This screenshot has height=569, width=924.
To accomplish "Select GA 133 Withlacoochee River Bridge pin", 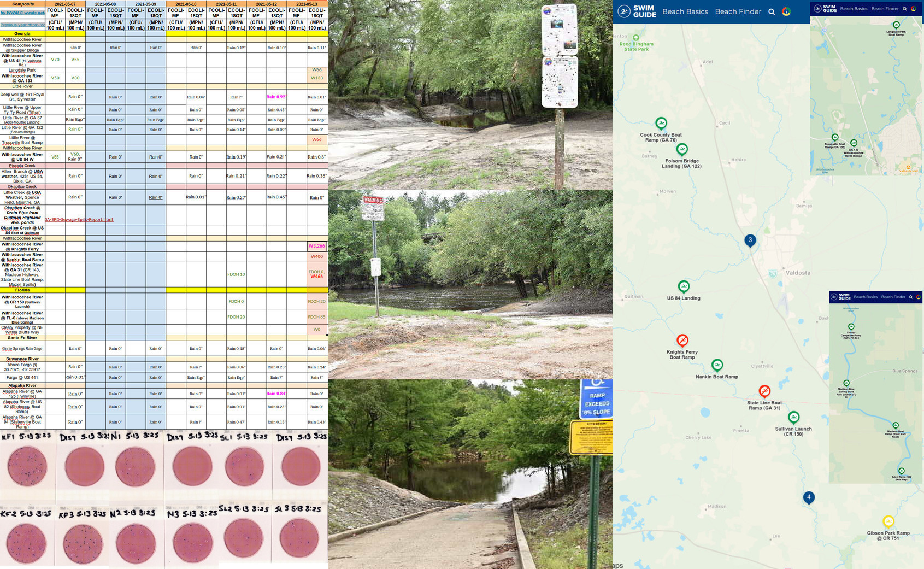I will pyautogui.click(x=854, y=143).
